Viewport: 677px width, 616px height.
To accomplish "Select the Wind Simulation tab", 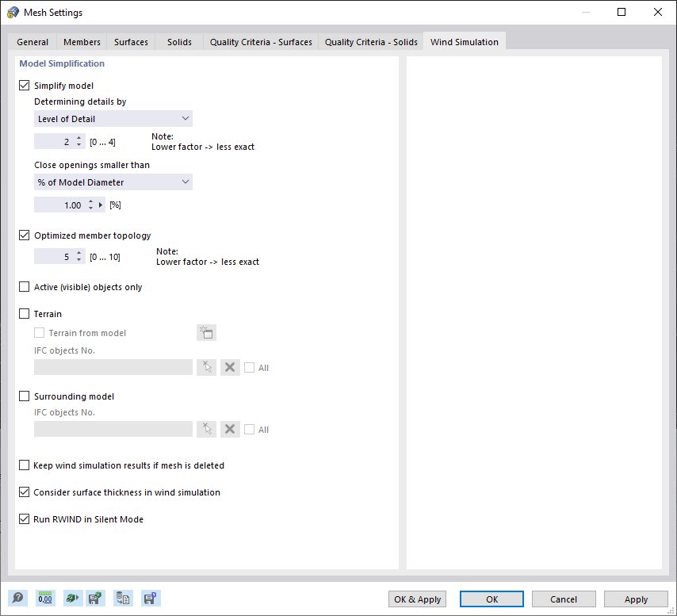I will tap(464, 42).
